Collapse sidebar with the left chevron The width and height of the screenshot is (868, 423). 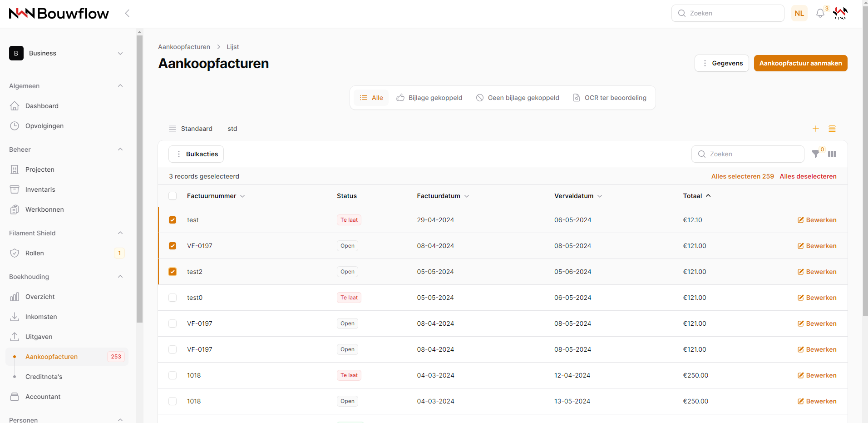[127, 13]
